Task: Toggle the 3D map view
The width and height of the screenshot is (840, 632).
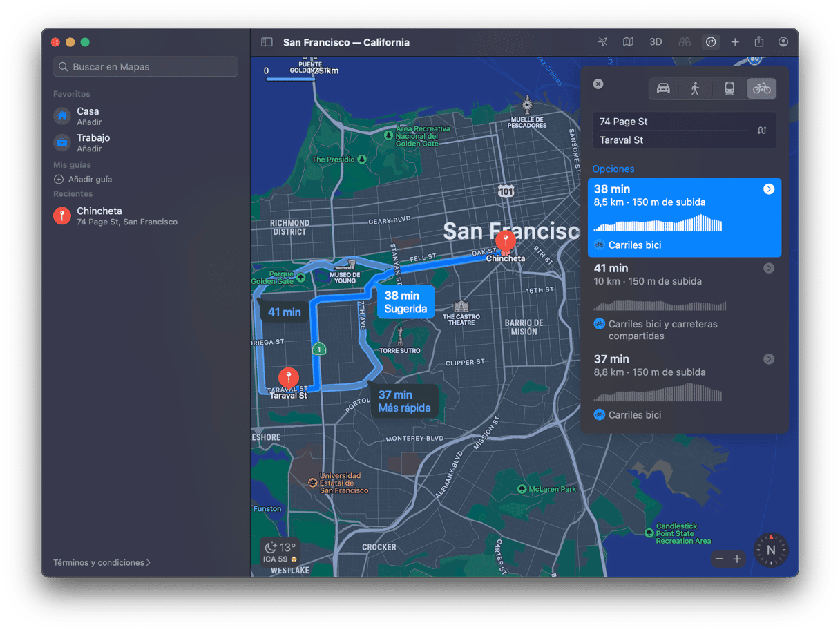Action: (x=656, y=42)
